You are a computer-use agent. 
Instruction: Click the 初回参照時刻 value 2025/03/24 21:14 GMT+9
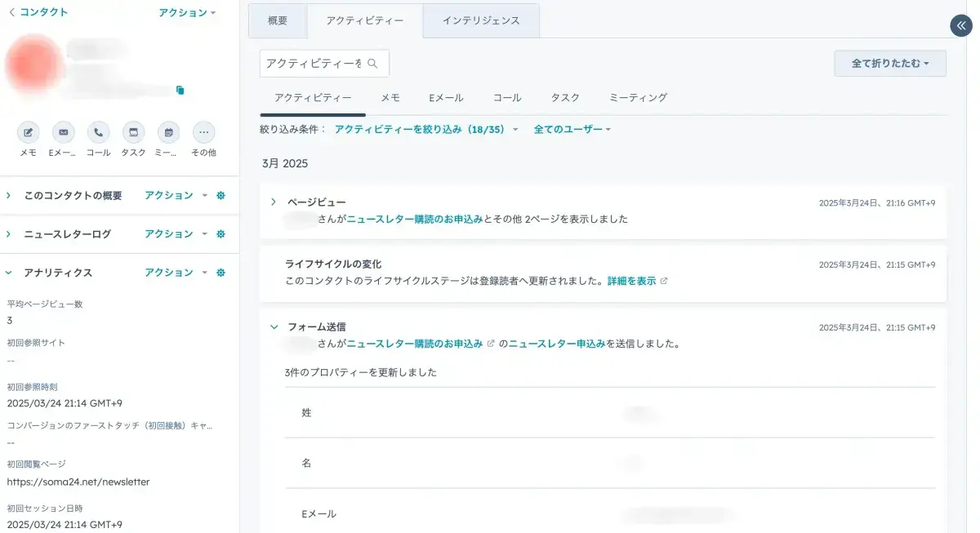65,403
